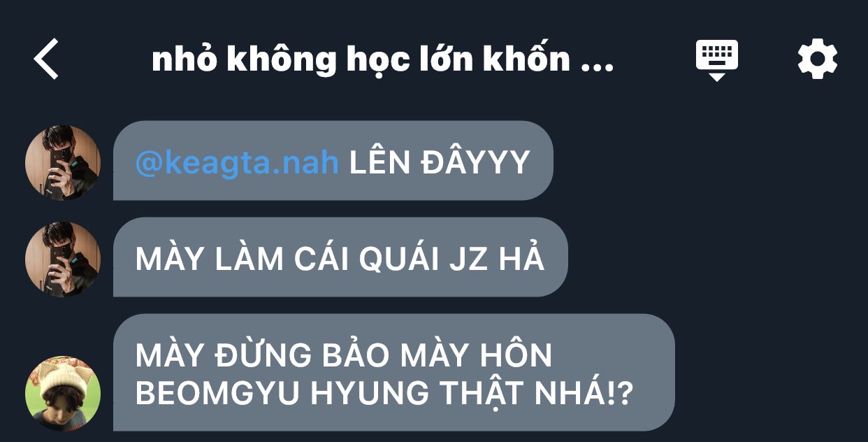Tap the selfie avatar beside MÀY LÀM CÁI message
The height and width of the screenshot is (442, 868).
pos(63,259)
